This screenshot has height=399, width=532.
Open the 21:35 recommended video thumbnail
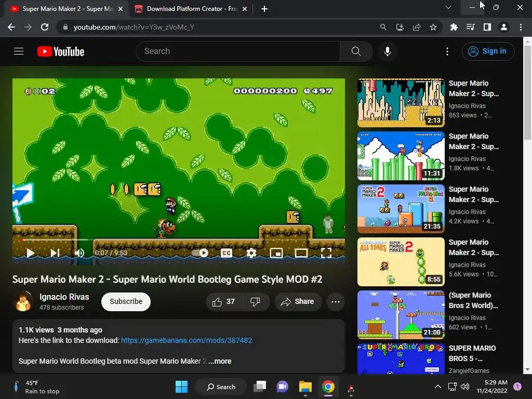(x=401, y=209)
